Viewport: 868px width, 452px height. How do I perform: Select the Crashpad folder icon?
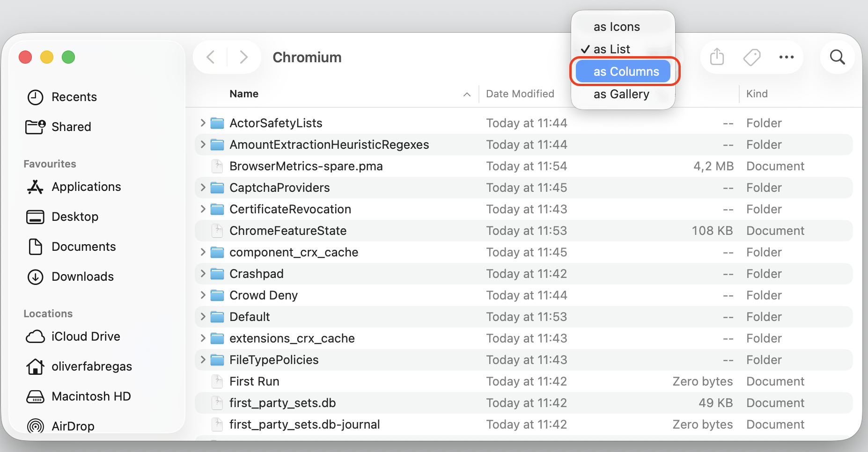tap(217, 274)
